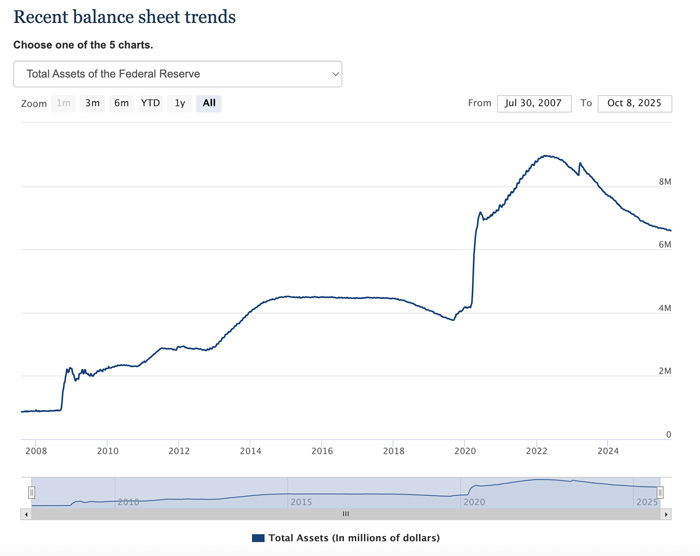Click the chart line peak near 2022

pos(544,156)
